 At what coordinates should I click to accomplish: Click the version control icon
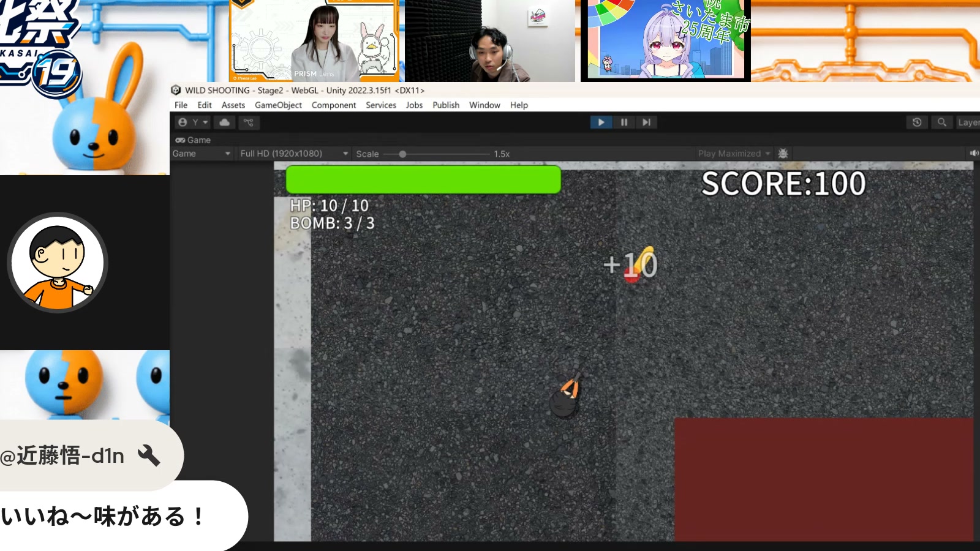[248, 122]
